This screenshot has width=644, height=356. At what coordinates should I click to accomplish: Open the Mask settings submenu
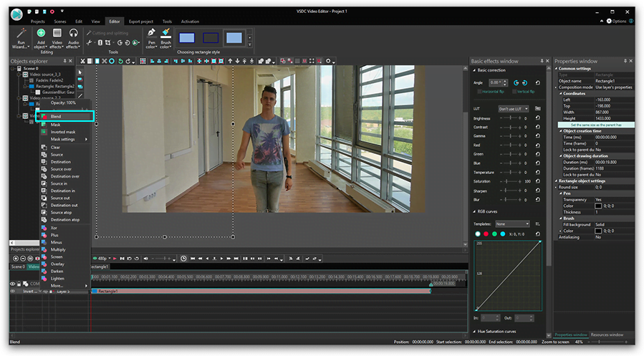click(x=65, y=139)
